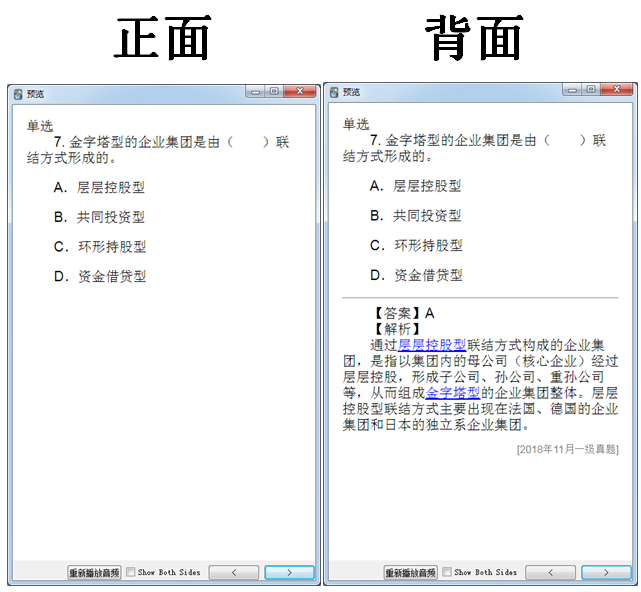The image size is (641, 592).
Task: Click the app icon in the right preview window's title bar
Action: pos(334,92)
